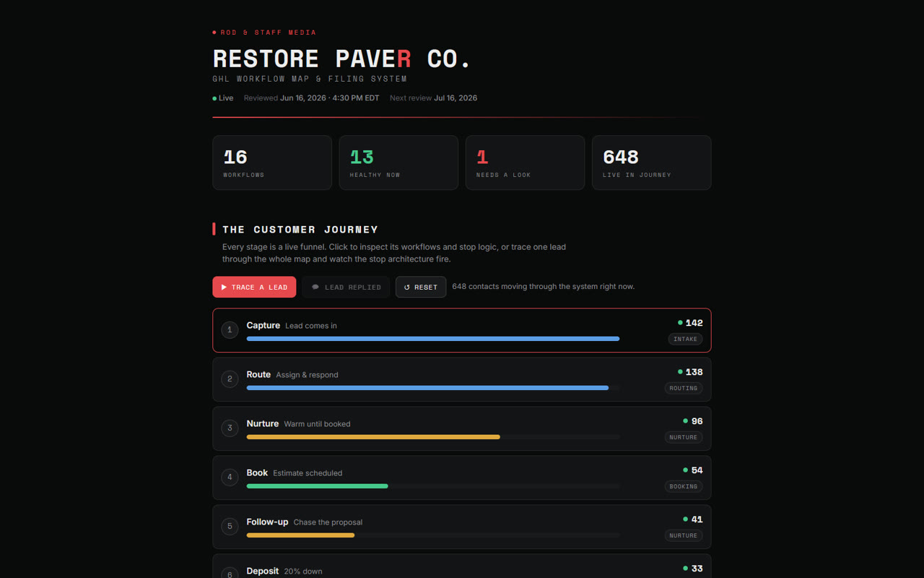Click the numbered circle 5 on Follow-up stage

tap(230, 527)
